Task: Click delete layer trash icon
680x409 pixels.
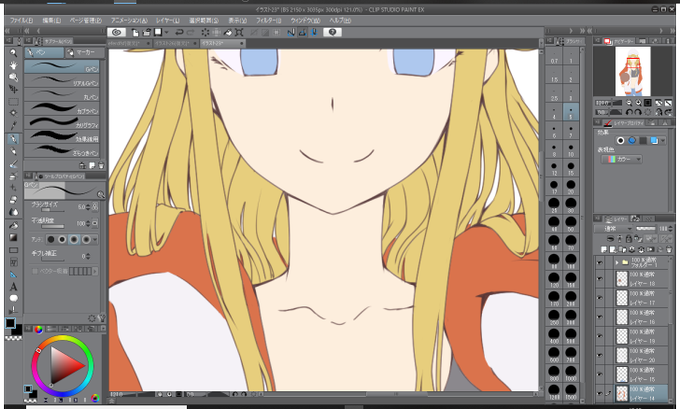Action: (668, 250)
